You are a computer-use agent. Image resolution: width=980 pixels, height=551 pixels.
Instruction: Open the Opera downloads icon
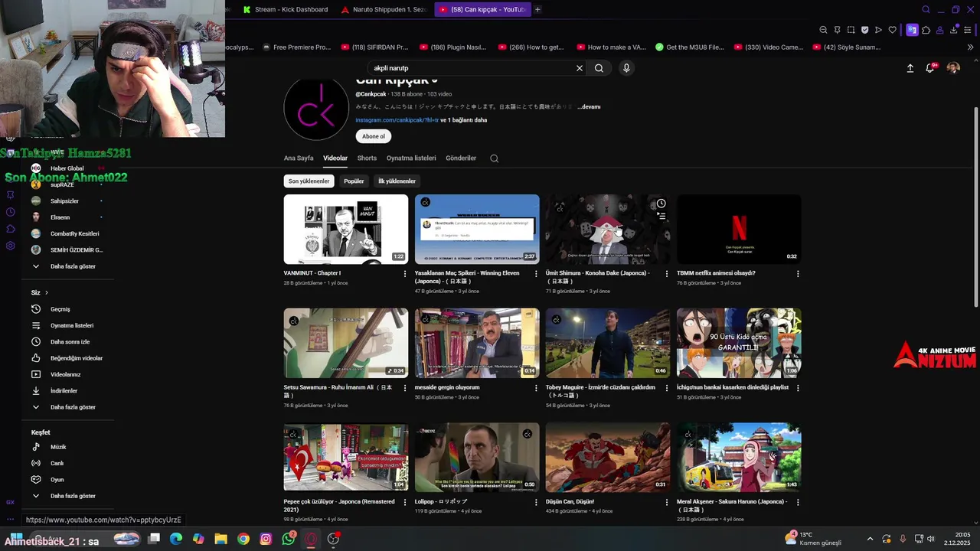point(954,30)
